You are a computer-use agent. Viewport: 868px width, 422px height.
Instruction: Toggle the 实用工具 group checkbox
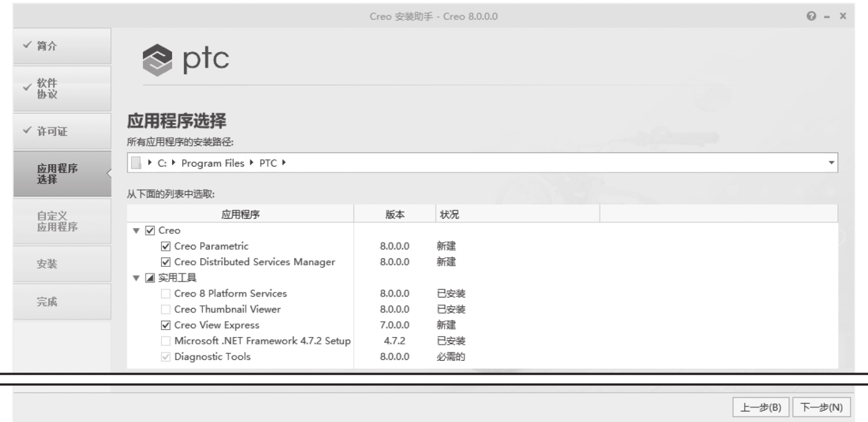[150, 278]
